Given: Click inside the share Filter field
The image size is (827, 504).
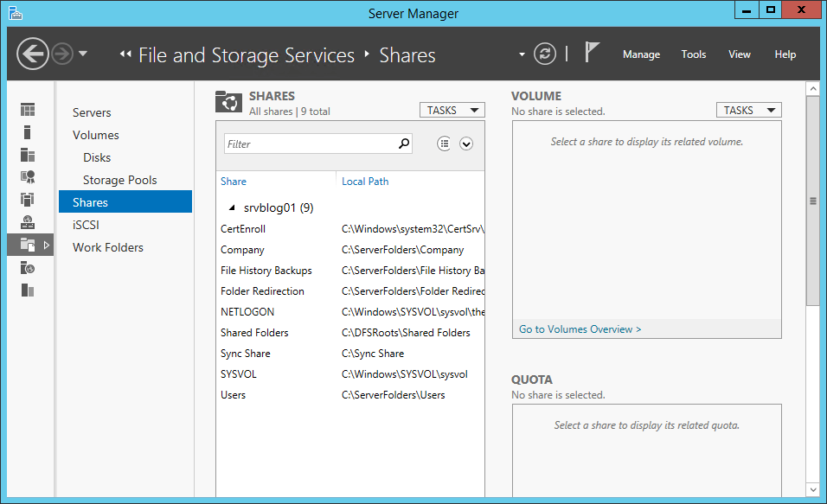Looking at the screenshot, I should pyautogui.click(x=311, y=143).
